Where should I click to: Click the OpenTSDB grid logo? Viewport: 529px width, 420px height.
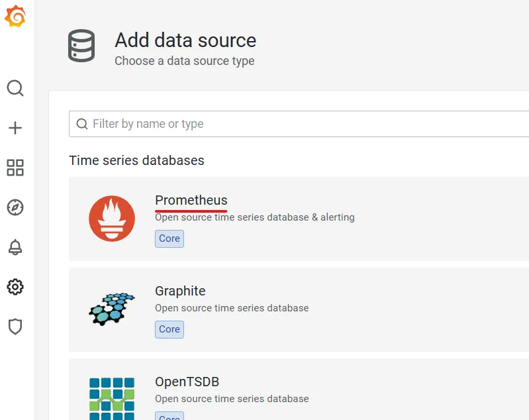coord(112,399)
